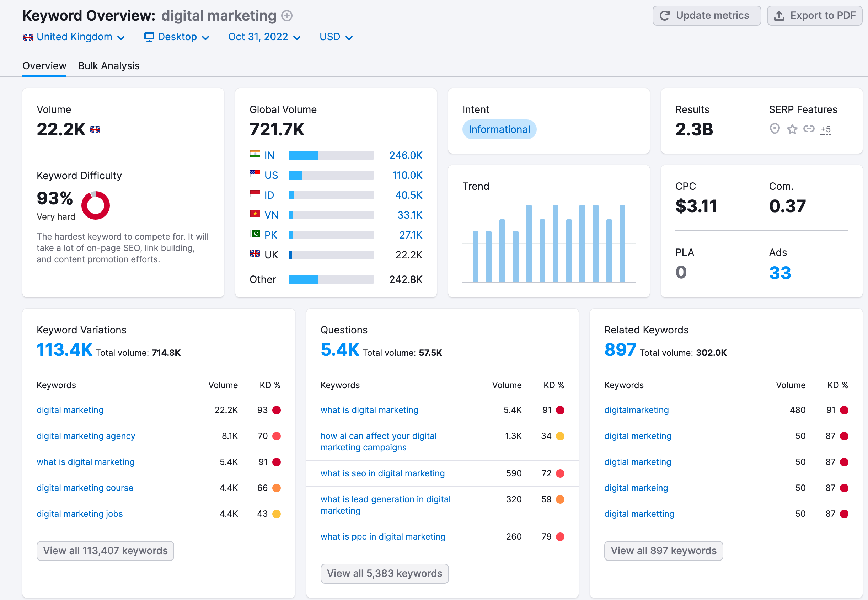
Task: Click the Other volume progress bar
Action: tap(332, 279)
